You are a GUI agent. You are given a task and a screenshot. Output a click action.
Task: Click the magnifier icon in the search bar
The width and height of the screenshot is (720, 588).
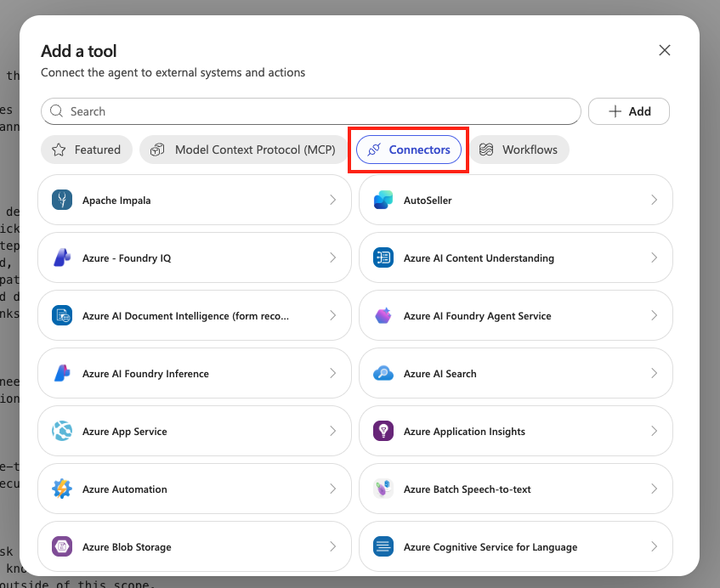pyautogui.click(x=56, y=111)
